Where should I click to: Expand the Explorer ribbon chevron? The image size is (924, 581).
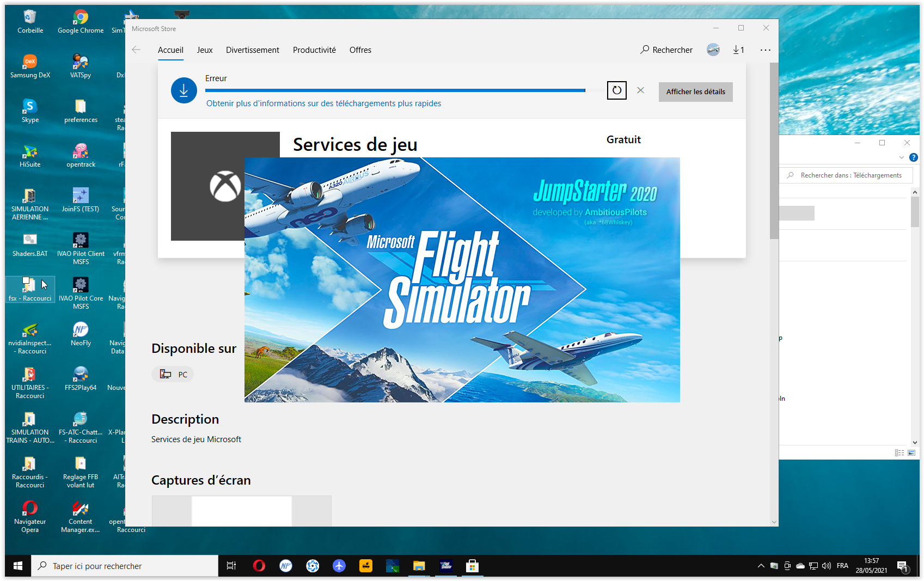[x=902, y=157]
